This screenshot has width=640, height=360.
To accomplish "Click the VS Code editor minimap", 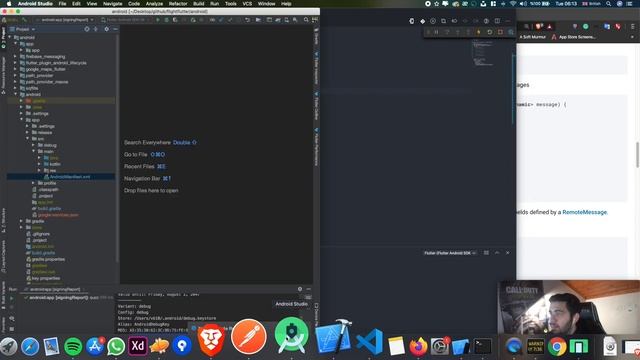I will (484, 52).
